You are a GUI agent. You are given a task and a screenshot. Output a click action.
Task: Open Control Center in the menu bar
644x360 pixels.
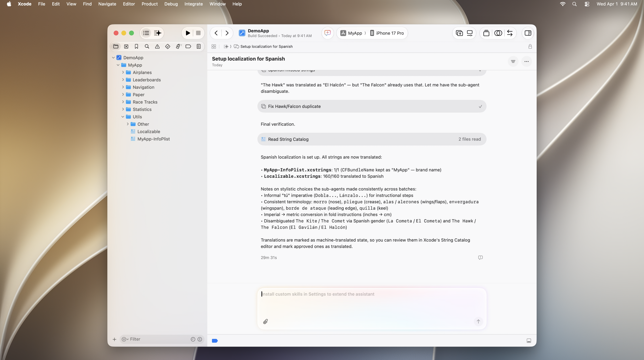(587, 4)
